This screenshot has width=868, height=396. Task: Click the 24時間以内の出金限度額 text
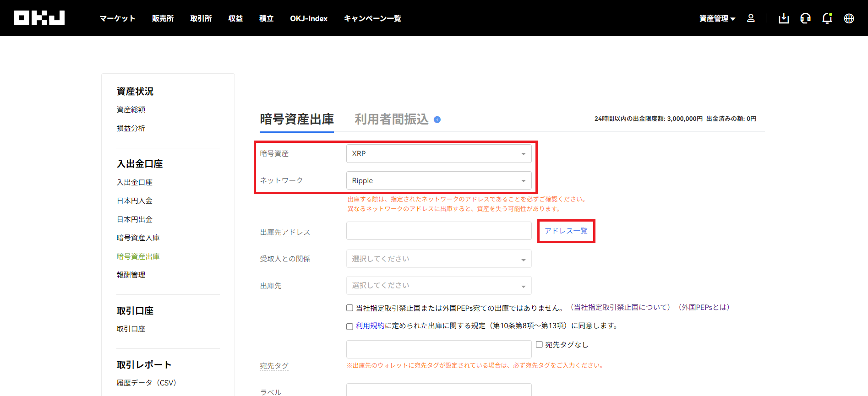pos(648,119)
